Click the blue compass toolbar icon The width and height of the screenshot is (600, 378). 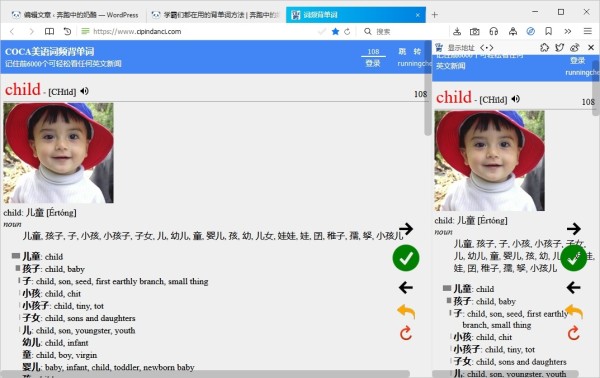pos(530,31)
